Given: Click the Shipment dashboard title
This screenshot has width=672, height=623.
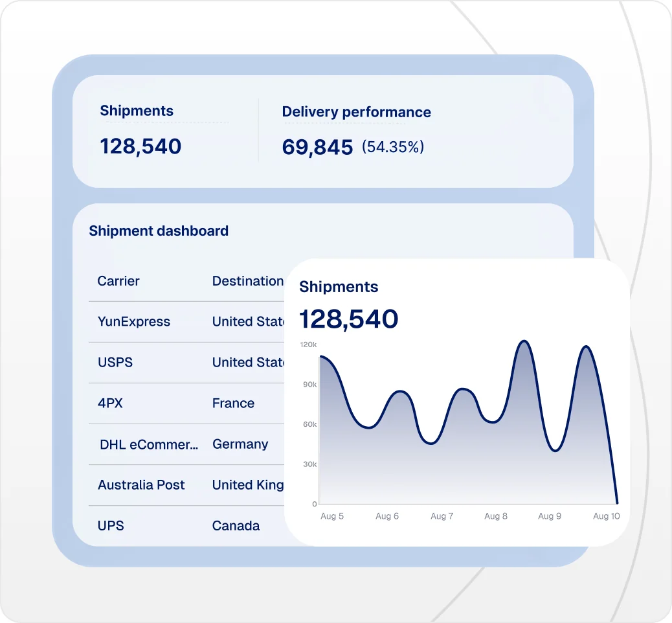Looking at the screenshot, I should pos(159,231).
